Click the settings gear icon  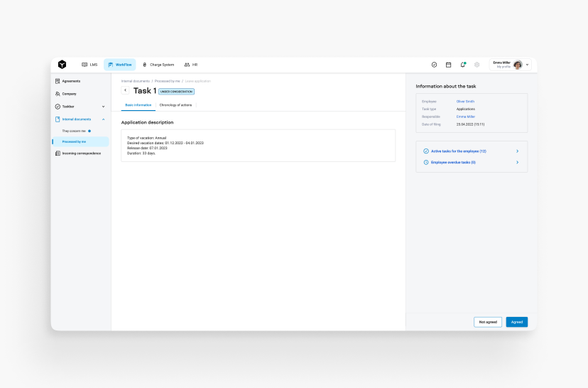point(477,65)
